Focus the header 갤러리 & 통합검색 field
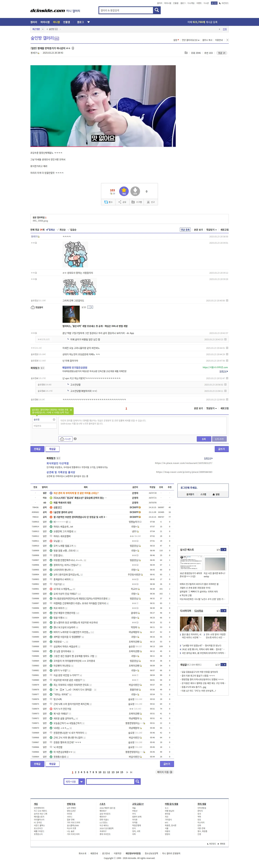This screenshot has width=259, height=868. click(126, 10)
